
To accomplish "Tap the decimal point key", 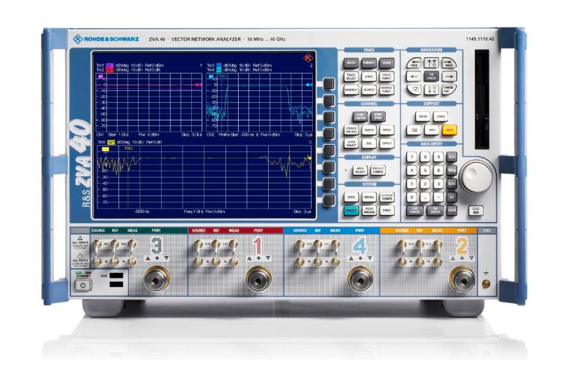I will point(425,197).
